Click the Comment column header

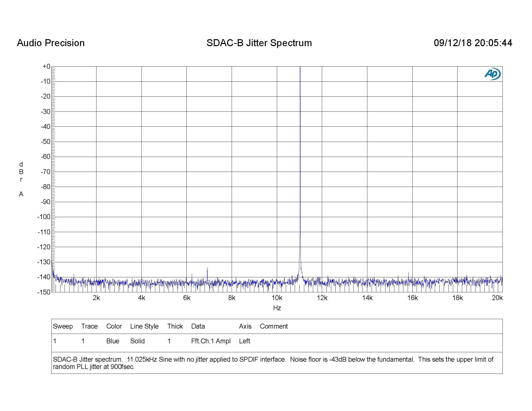[x=273, y=326]
